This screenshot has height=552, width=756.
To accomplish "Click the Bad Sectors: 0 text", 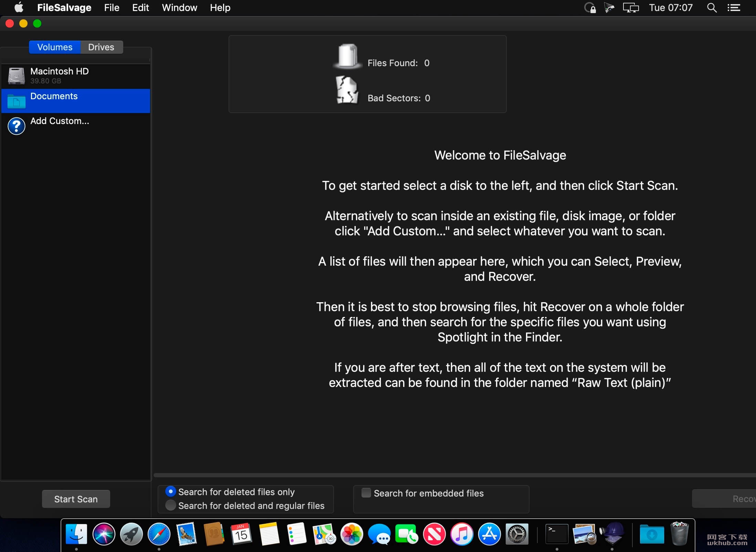I will pyautogui.click(x=399, y=98).
